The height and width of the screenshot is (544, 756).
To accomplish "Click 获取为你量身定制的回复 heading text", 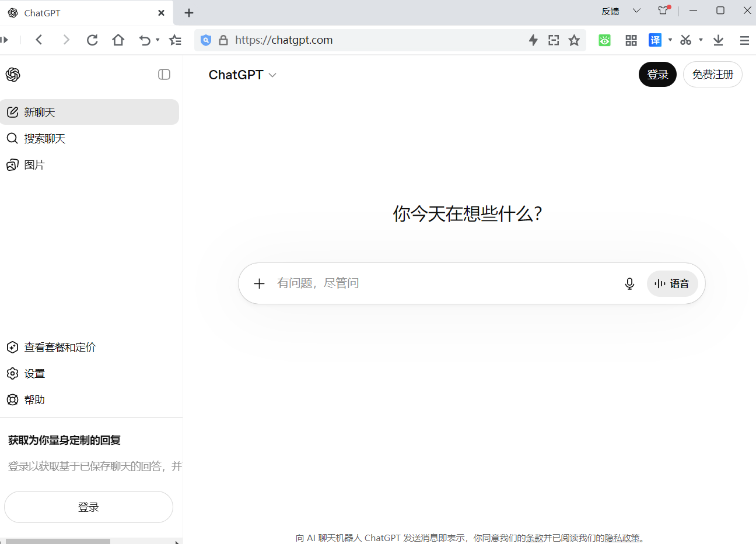I will [x=64, y=440].
